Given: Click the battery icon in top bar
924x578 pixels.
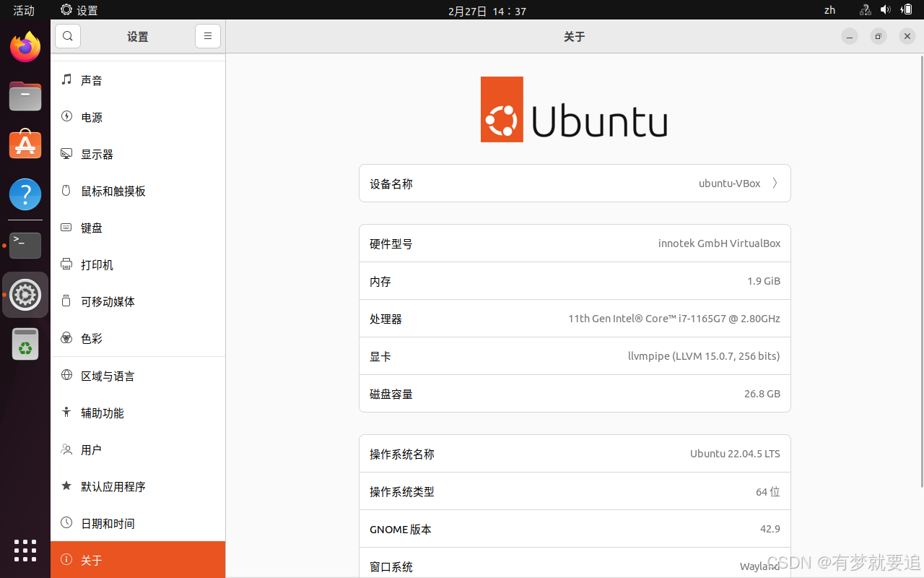Looking at the screenshot, I should 907,10.
